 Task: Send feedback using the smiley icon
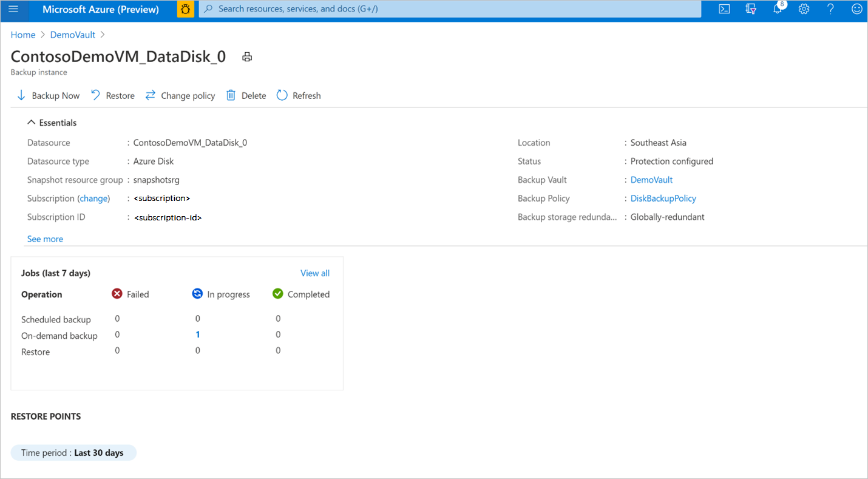point(857,9)
